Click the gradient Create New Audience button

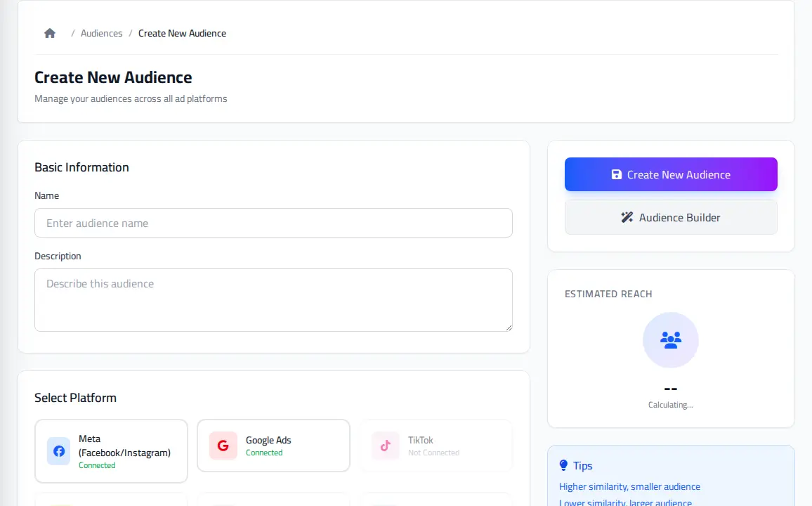pos(671,174)
